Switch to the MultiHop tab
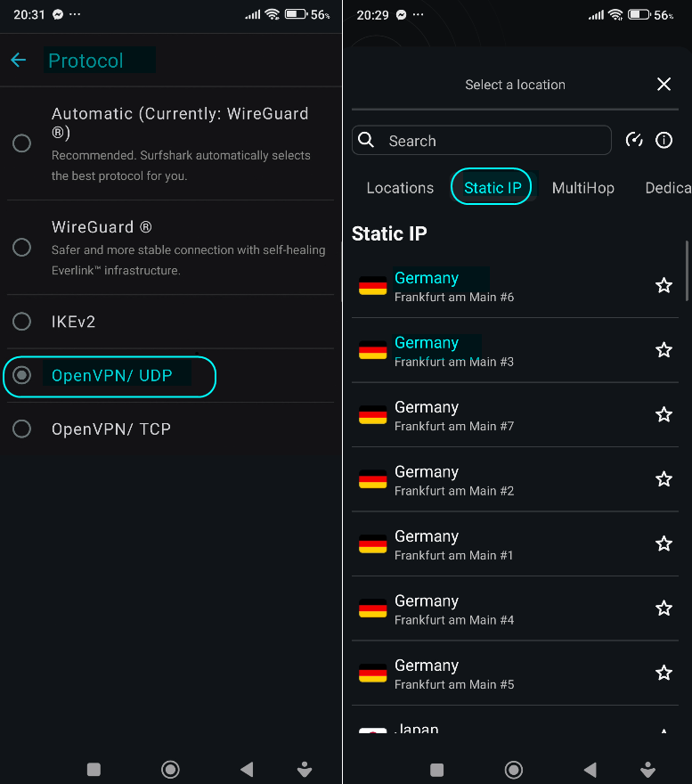Image resolution: width=692 pixels, height=784 pixels. (x=583, y=188)
